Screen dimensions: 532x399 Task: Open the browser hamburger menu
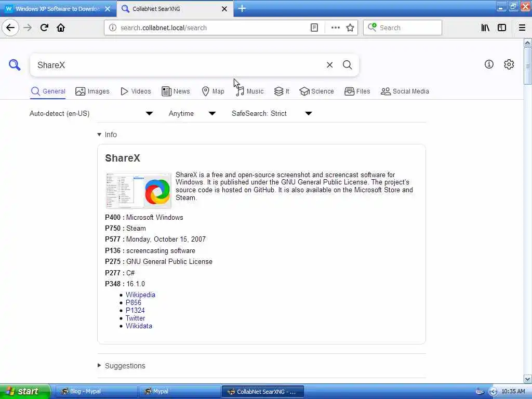(x=522, y=28)
